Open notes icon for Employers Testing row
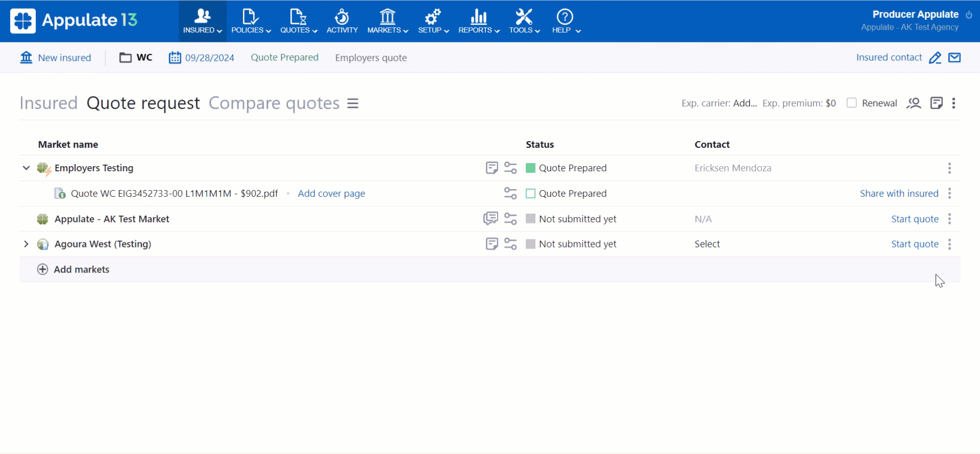Screen dimensions: 980x454 coord(492,168)
